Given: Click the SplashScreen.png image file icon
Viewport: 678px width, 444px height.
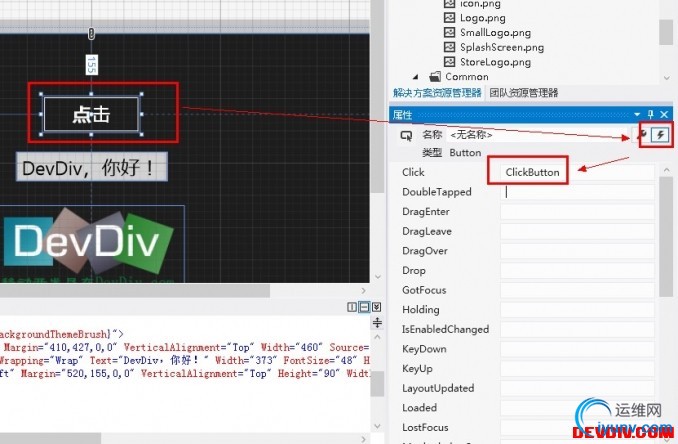Looking at the screenshot, I should (450, 47).
